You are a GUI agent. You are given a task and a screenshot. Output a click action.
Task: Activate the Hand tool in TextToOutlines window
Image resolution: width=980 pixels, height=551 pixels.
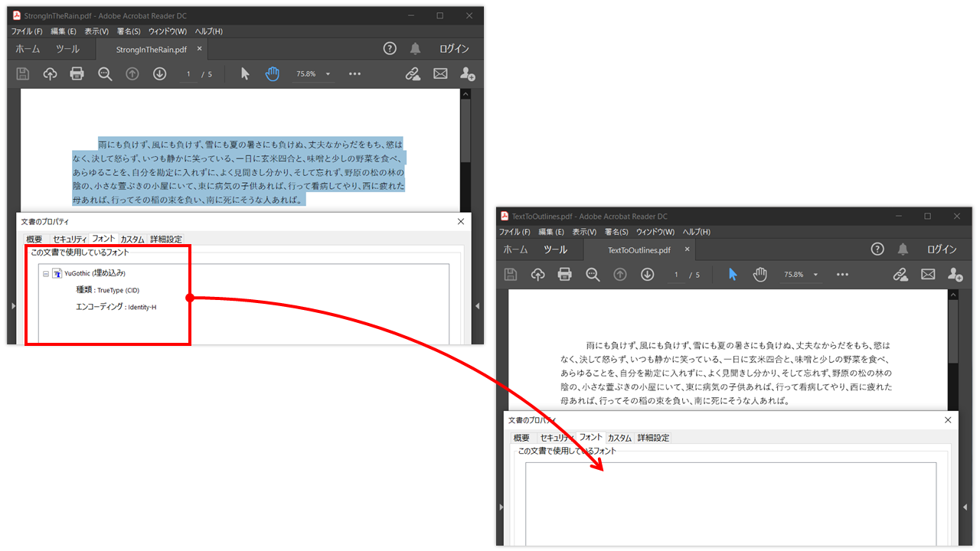click(760, 274)
